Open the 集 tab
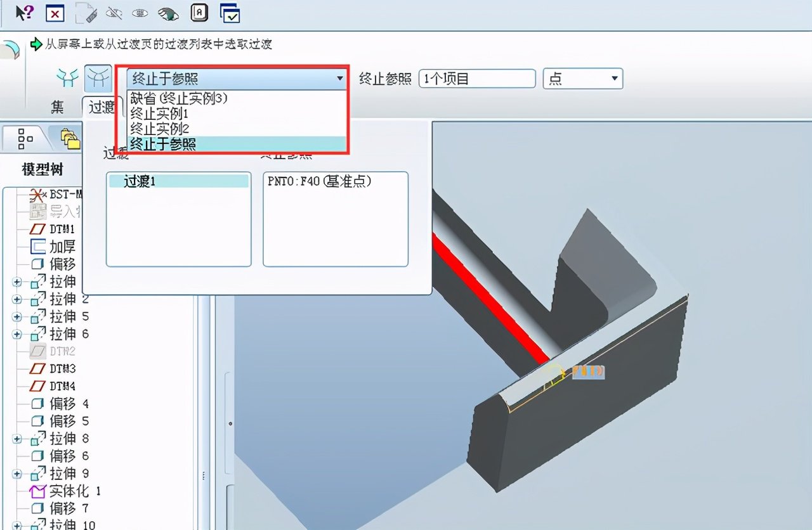Screen dimensions: 812x530 point(57,107)
